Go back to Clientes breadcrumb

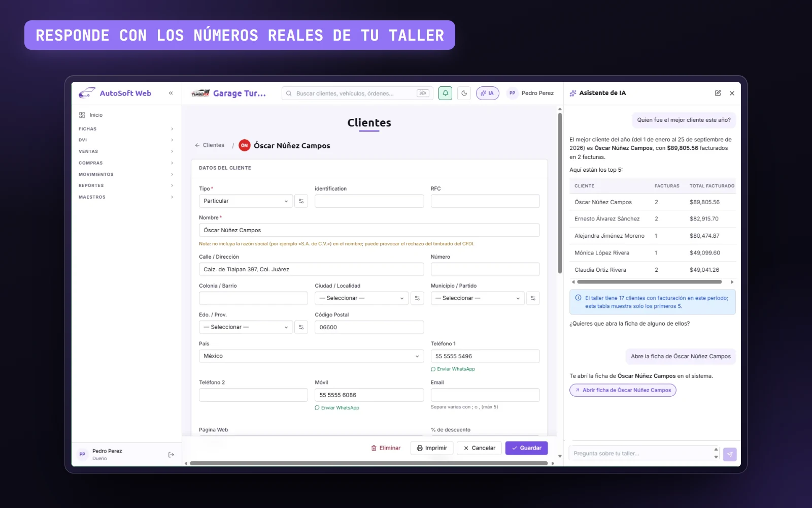pyautogui.click(x=210, y=145)
